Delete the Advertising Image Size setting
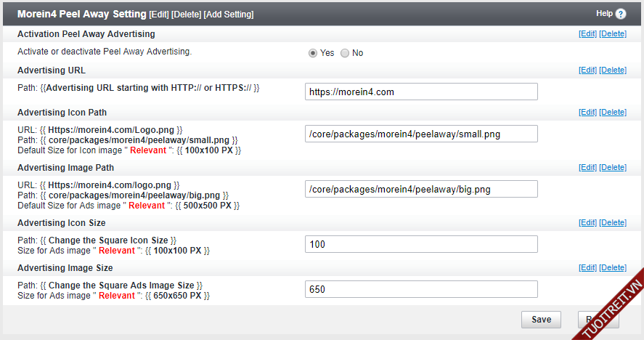This screenshot has height=340, width=644. click(x=613, y=268)
